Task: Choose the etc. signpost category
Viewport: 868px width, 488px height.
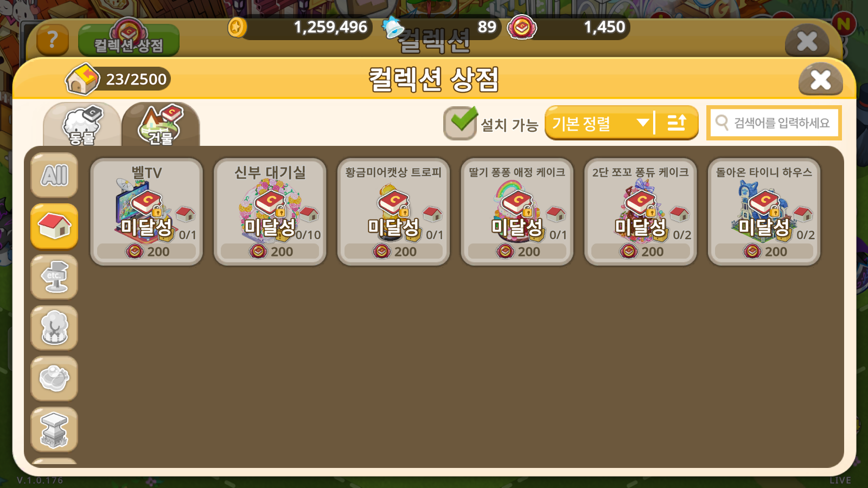Action: (x=54, y=277)
